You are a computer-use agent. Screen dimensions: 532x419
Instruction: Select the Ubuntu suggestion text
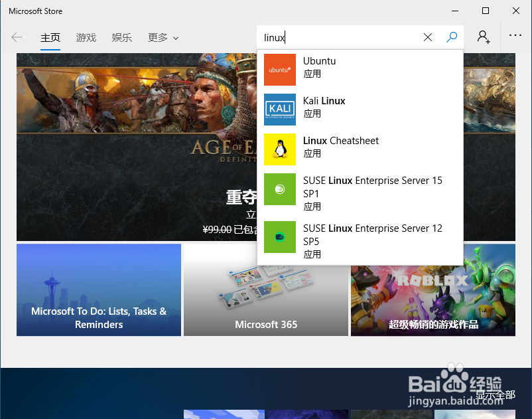[x=319, y=61]
